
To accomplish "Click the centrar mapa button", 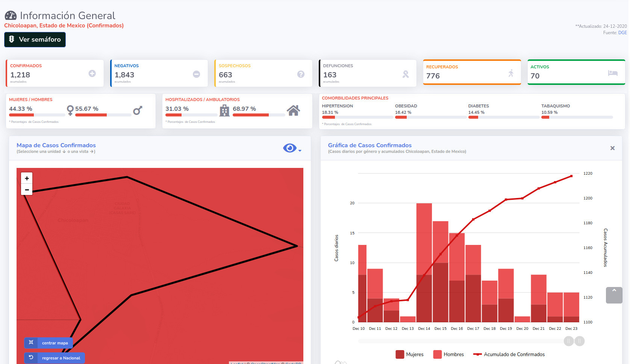I will click(x=48, y=343).
